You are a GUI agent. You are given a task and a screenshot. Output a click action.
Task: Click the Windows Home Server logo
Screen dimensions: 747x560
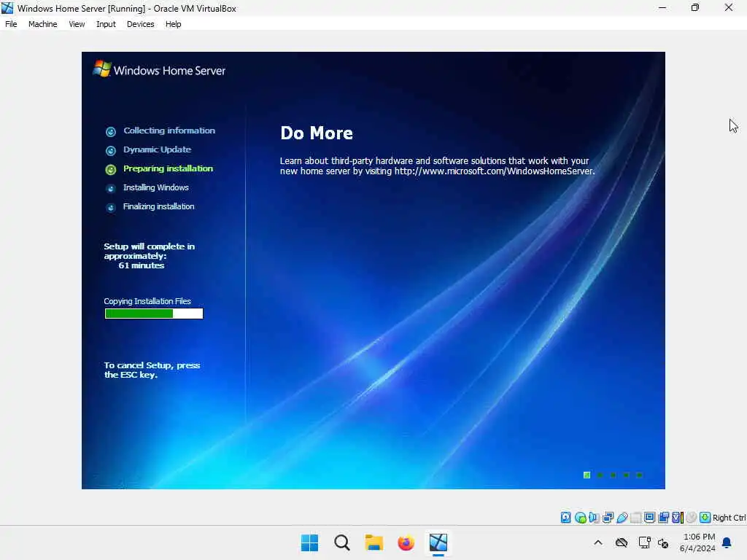(159, 69)
